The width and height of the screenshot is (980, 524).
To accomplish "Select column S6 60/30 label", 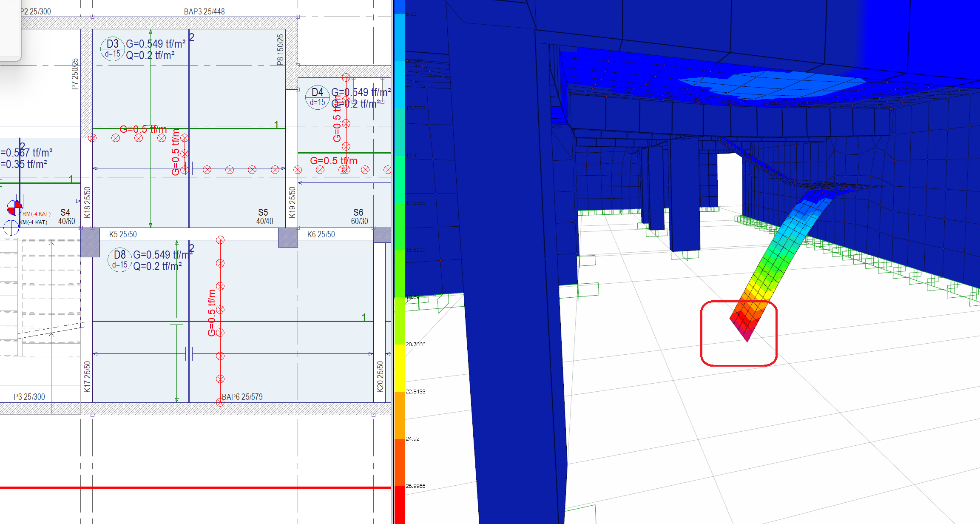I will pyautogui.click(x=359, y=216).
